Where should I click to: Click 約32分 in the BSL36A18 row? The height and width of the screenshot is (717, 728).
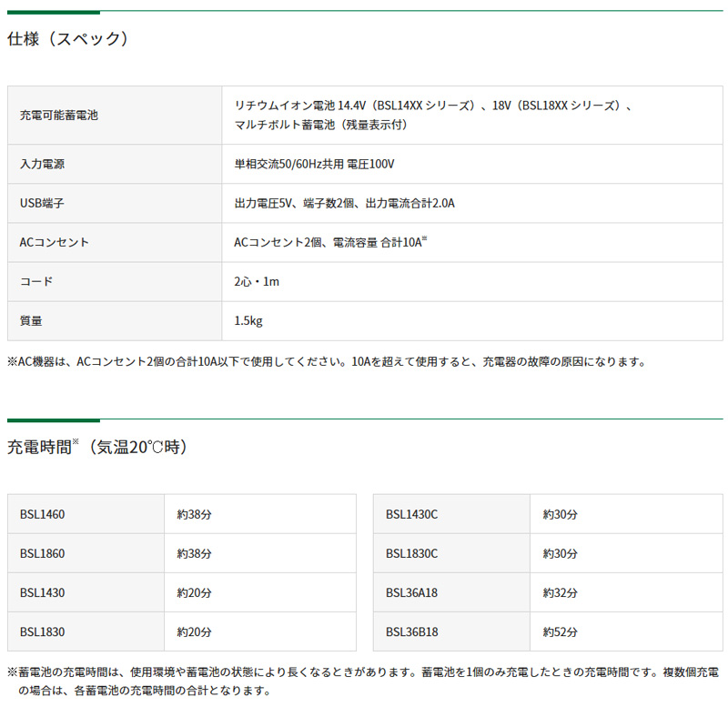560,592
